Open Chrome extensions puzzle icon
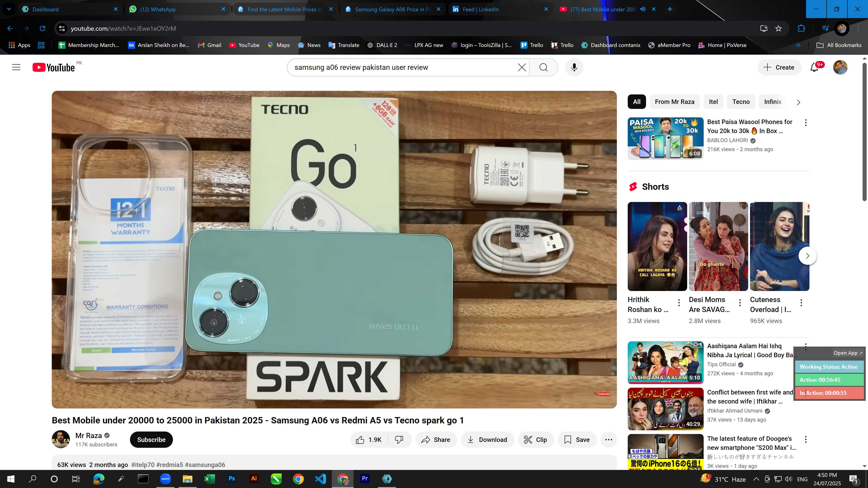This screenshot has height=488, width=868. click(x=801, y=29)
